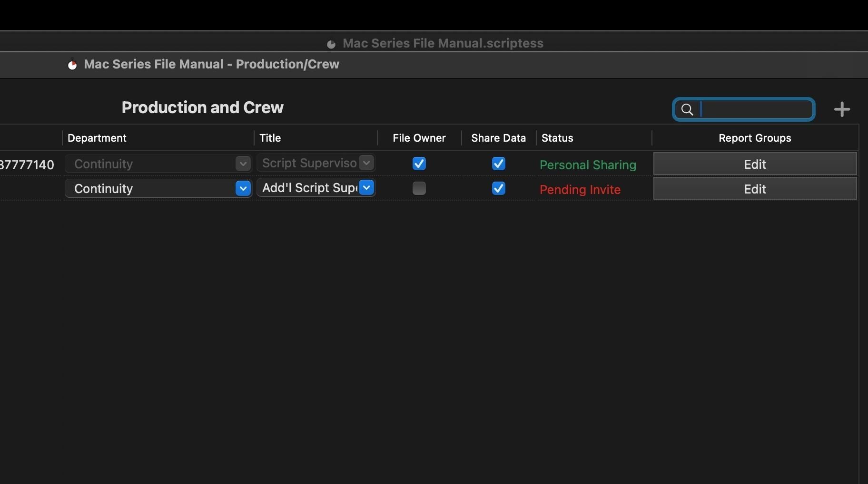This screenshot has width=868, height=484.
Task: Open Department dropdown in Pending Invite row
Action: [x=243, y=189]
